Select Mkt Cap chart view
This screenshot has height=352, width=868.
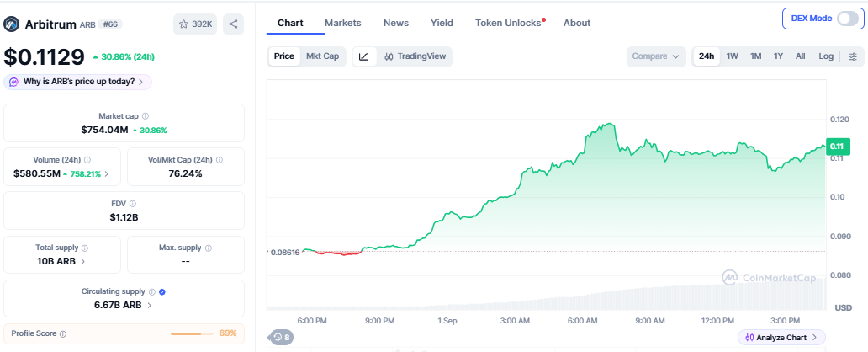tap(323, 56)
